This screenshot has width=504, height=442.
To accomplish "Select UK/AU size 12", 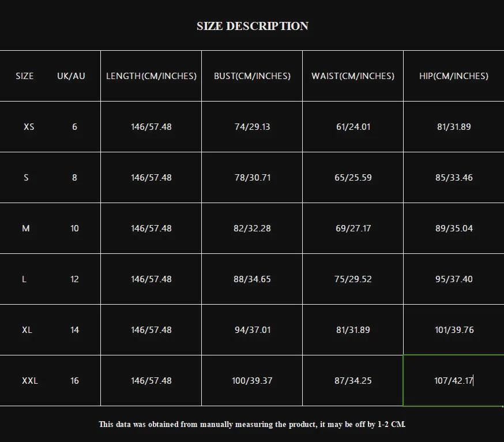I will point(74,279).
